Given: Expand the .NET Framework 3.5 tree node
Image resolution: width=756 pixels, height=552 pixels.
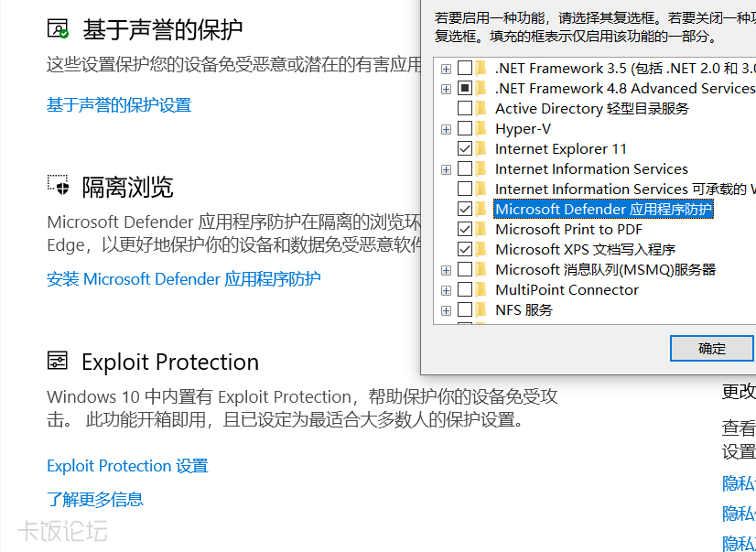Looking at the screenshot, I should tap(446, 68).
